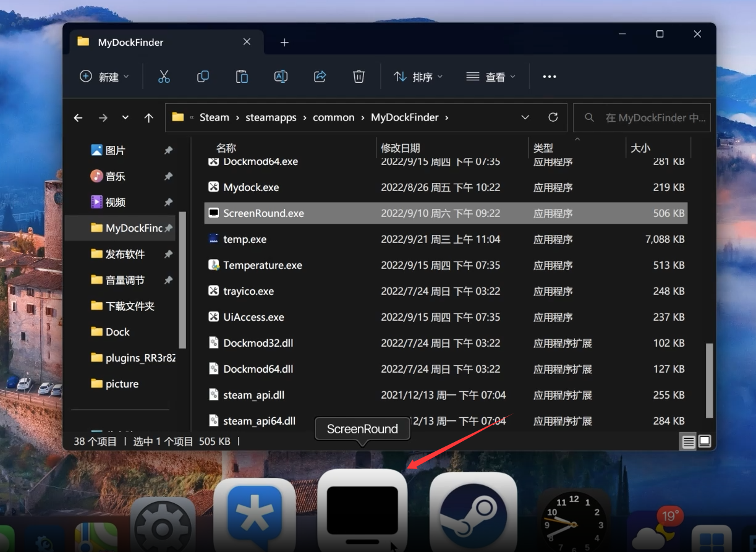Unpin 音乐 using its pin icon

tap(168, 176)
